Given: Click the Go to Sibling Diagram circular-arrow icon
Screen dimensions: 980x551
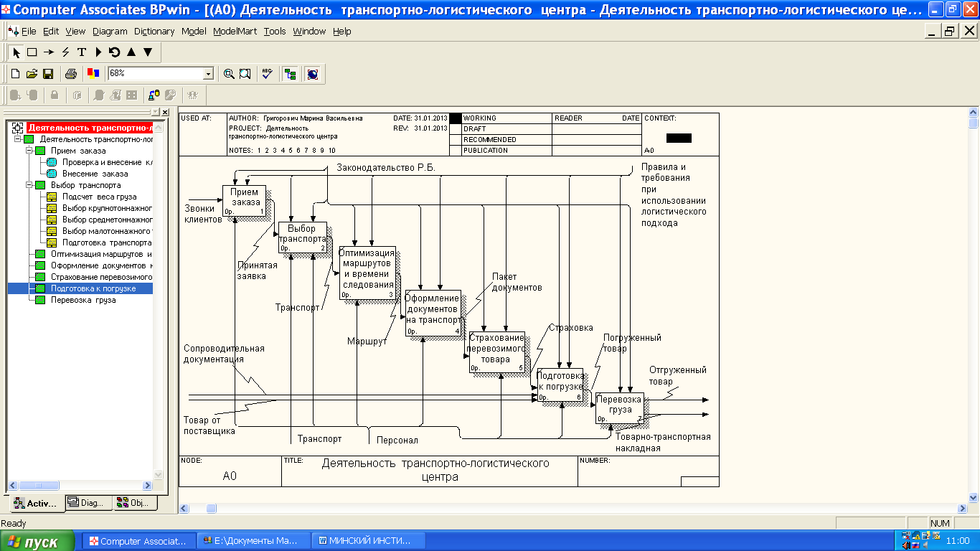Looking at the screenshot, I should pyautogui.click(x=114, y=52).
